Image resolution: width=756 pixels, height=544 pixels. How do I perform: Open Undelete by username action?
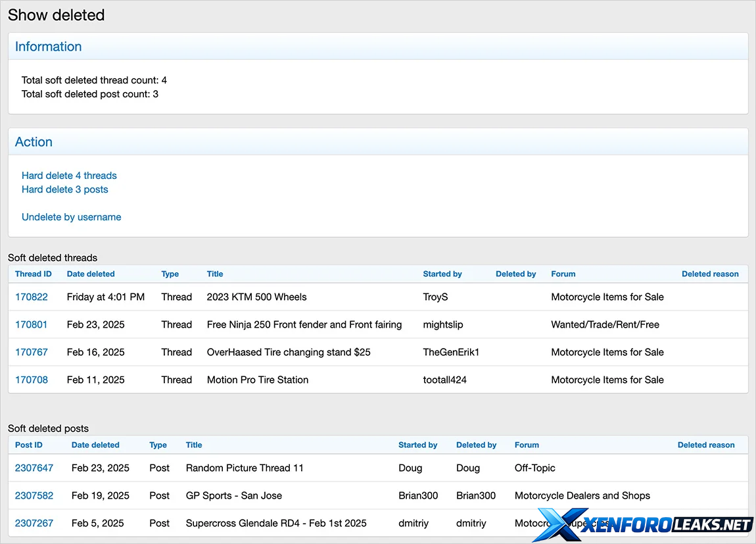tap(71, 217)
